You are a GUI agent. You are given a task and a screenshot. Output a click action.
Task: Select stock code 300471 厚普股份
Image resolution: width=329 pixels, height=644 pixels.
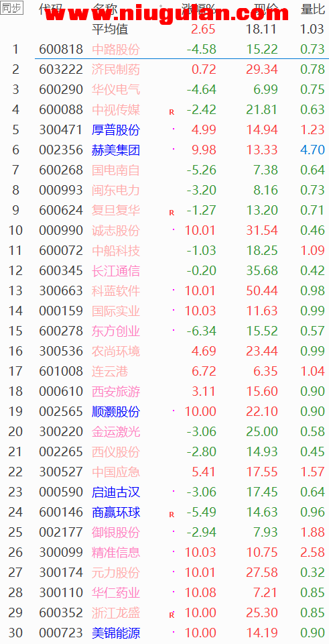tap(61, 129)
